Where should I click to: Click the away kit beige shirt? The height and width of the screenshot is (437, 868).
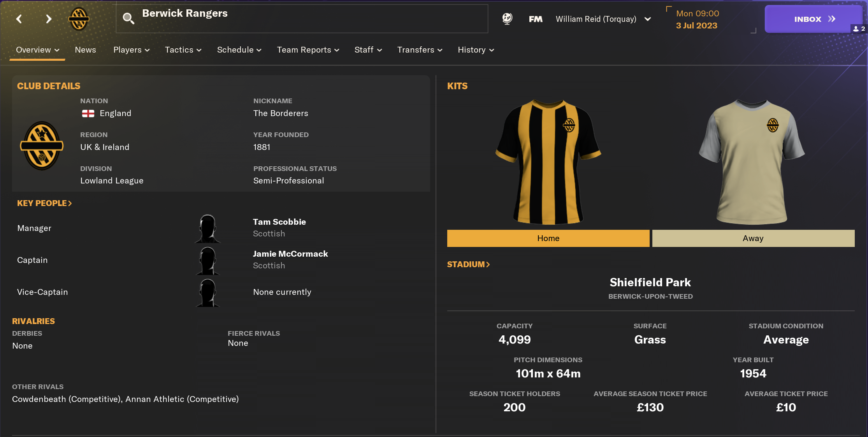click(752, 162)
